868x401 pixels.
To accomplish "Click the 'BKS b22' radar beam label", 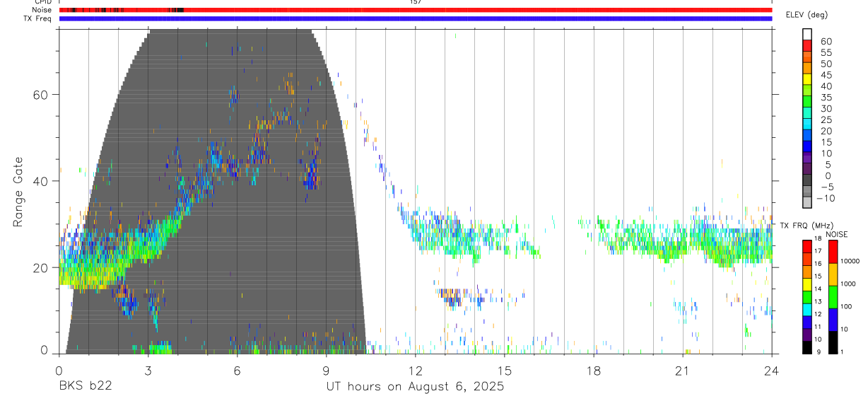I will (x=85, y=387).
